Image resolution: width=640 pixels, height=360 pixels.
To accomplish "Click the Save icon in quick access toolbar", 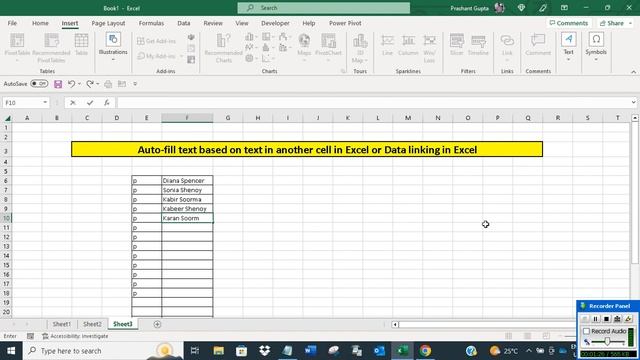I will coord(58,84).
